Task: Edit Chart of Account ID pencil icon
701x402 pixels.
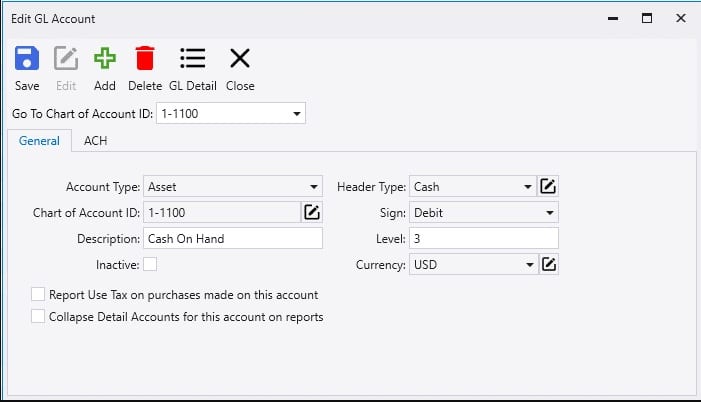Action: pos(312,212)
